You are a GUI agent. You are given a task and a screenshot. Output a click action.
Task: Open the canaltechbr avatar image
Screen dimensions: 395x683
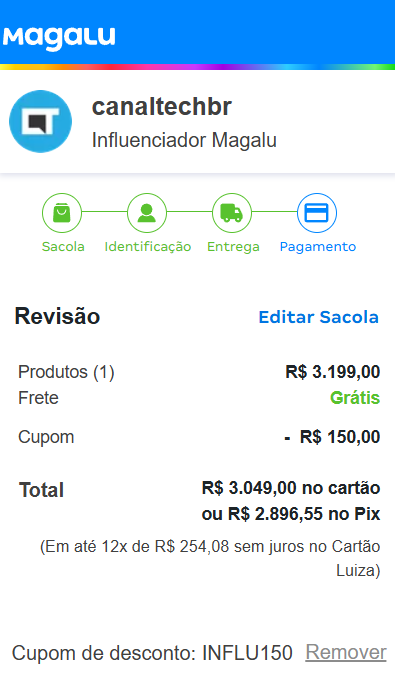41,122
